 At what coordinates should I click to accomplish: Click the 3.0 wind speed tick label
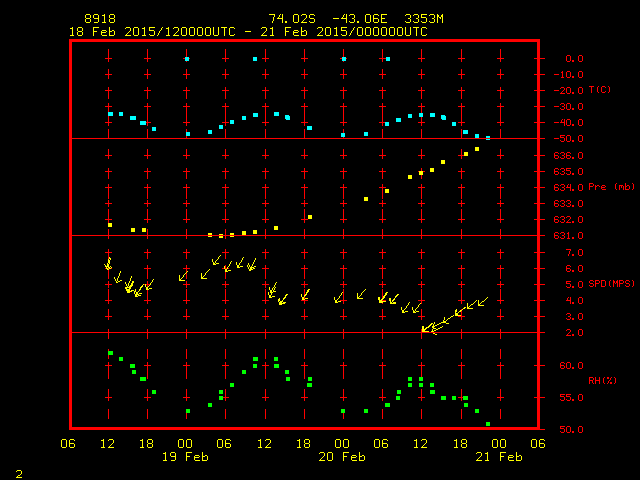tap(574, 317)
